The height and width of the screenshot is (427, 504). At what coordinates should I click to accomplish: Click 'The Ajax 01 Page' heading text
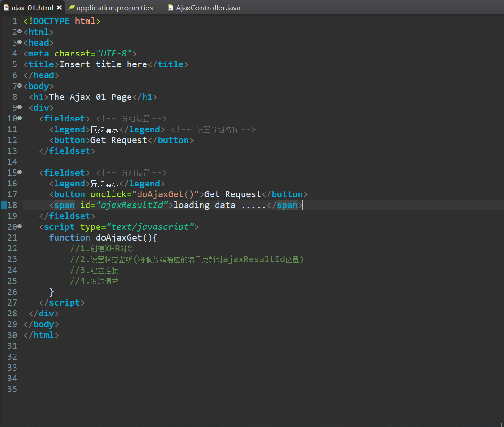90,97
